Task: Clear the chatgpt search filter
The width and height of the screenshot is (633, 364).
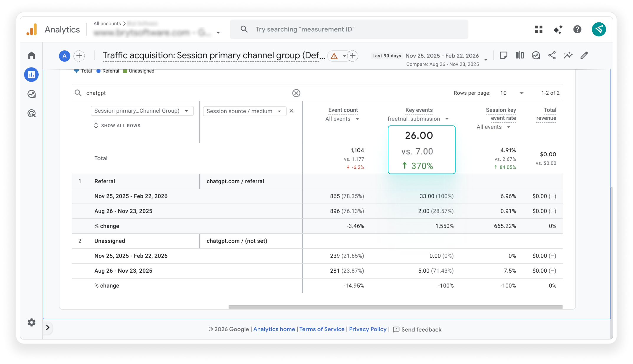Action: tap(296, 93)
